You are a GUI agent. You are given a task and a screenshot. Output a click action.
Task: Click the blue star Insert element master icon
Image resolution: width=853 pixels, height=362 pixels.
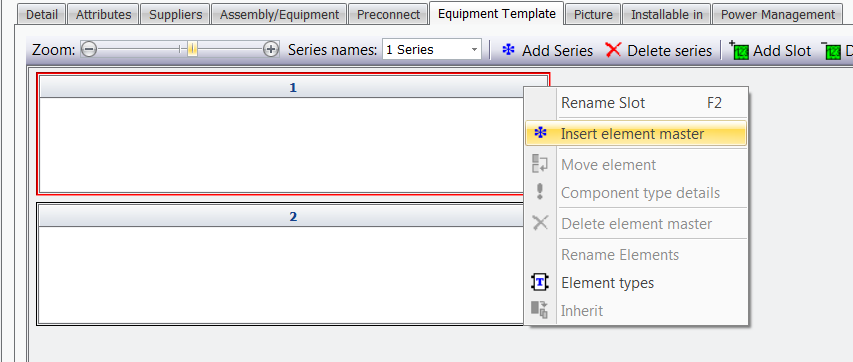pyautogui.click(x=540, y=133)
